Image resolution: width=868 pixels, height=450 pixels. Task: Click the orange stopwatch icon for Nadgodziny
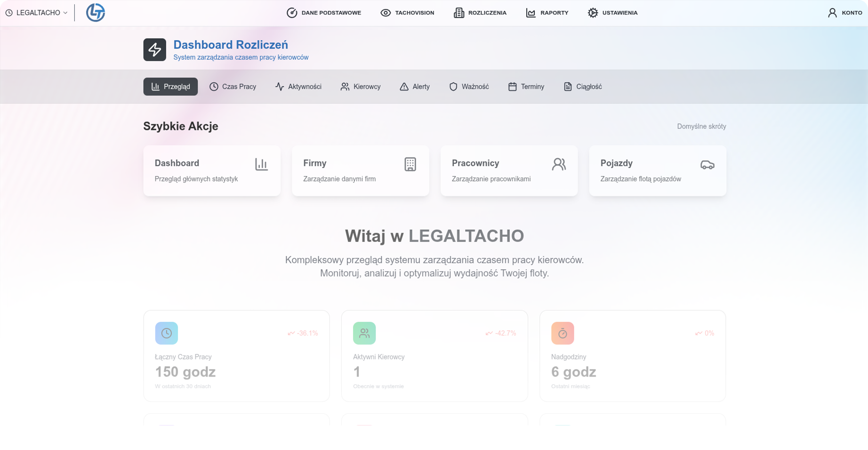point(563,333)
